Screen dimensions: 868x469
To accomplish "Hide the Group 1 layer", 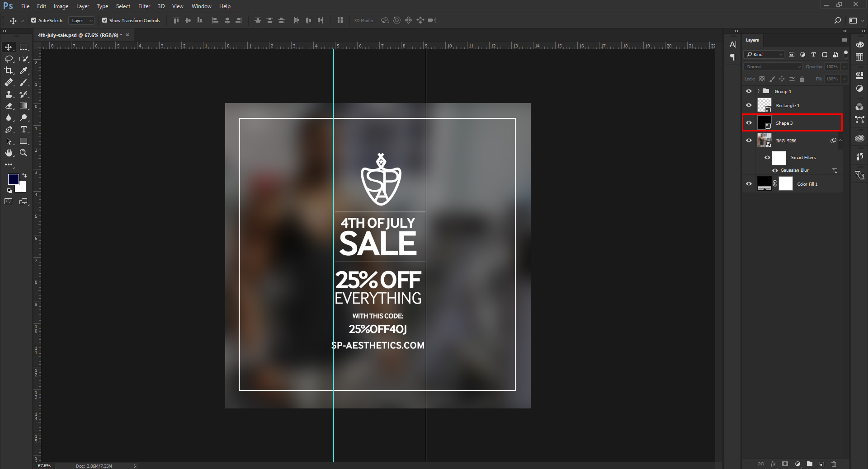I will click(x=749, y=91).
